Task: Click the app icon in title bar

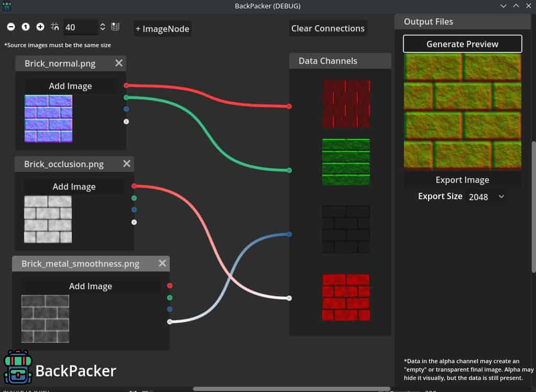Action: 6,5
